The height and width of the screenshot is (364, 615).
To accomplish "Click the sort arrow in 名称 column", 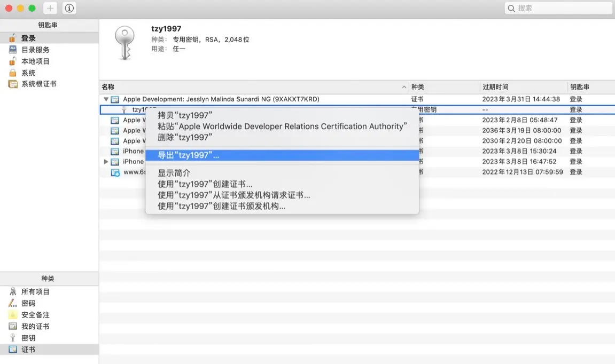I will pos(404,87).
